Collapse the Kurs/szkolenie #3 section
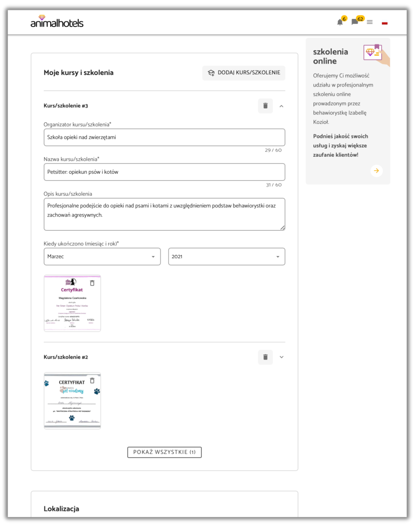 tap(281, 106)
